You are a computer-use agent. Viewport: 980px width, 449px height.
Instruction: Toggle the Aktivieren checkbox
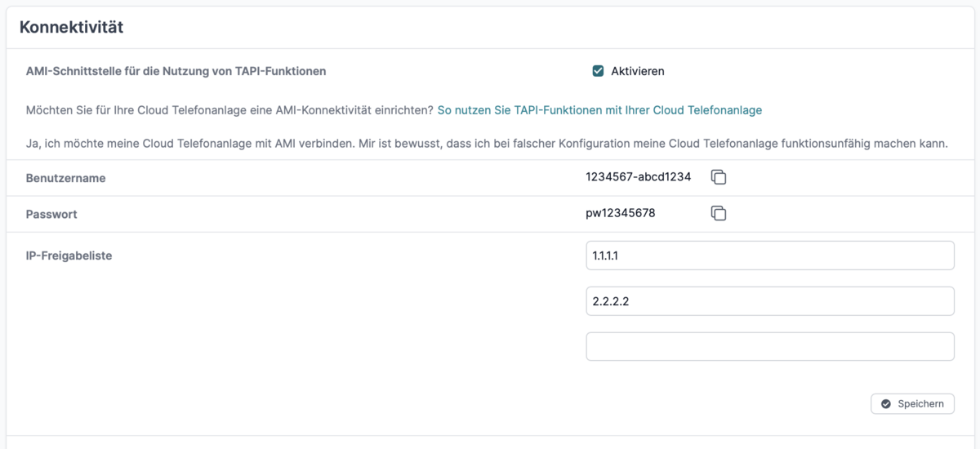click(598, 71)
